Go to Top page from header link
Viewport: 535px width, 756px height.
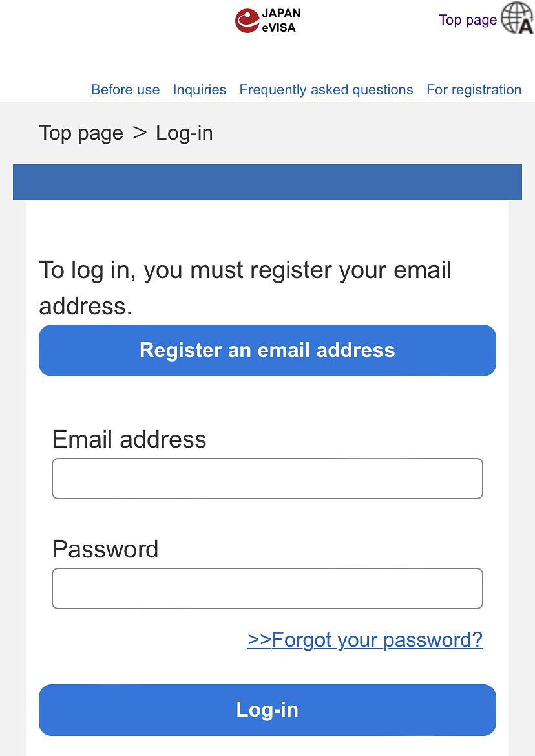pyautogui.click(x=467, y=20)
